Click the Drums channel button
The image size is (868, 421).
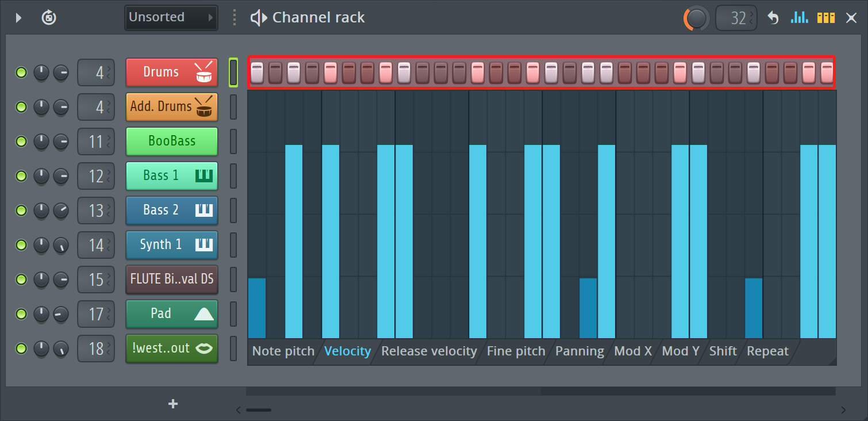172,72
